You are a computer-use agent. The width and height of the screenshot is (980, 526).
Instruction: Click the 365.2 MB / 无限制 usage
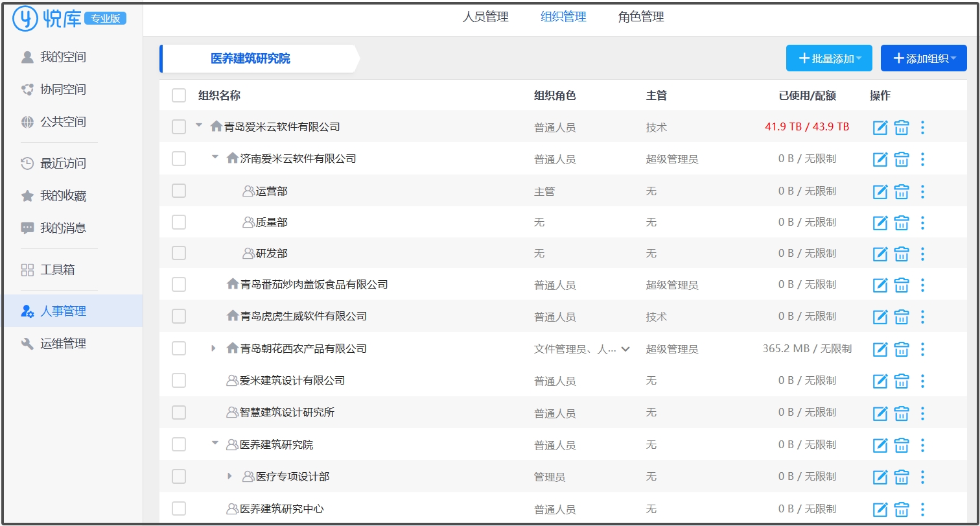pos(807,349)
